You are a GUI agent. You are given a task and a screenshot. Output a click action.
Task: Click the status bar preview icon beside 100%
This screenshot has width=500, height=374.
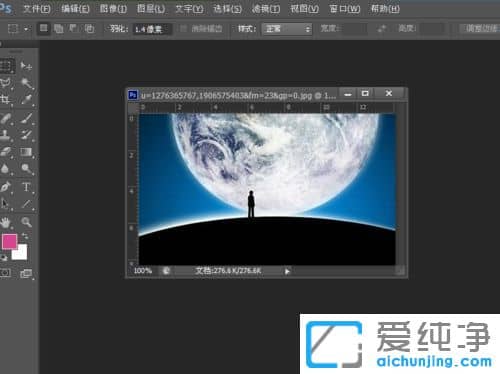[x=166, y=271]
